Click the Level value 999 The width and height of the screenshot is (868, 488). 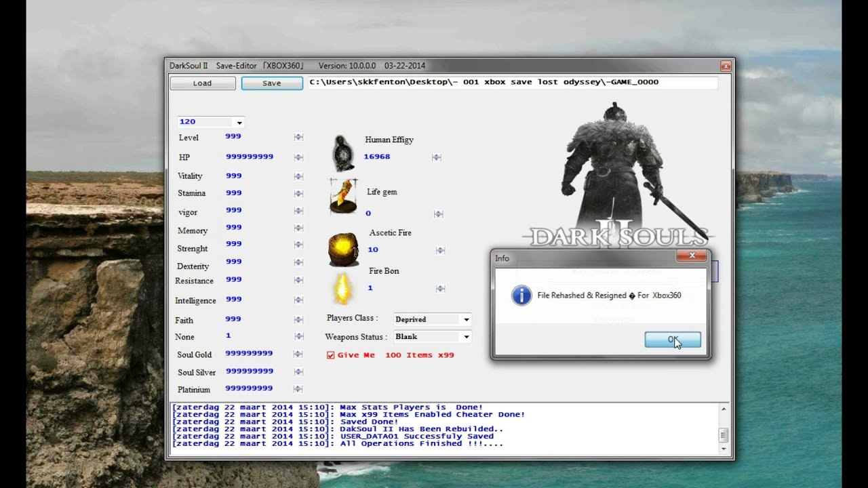[233, 136]
